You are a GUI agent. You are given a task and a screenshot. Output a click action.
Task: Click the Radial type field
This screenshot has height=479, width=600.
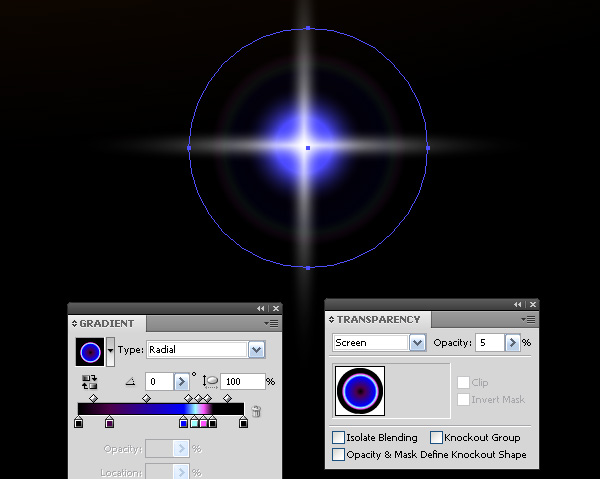click(197, 350)
